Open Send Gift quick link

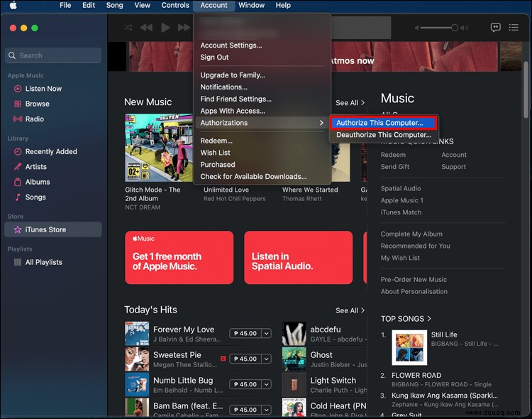coord(395,167)
